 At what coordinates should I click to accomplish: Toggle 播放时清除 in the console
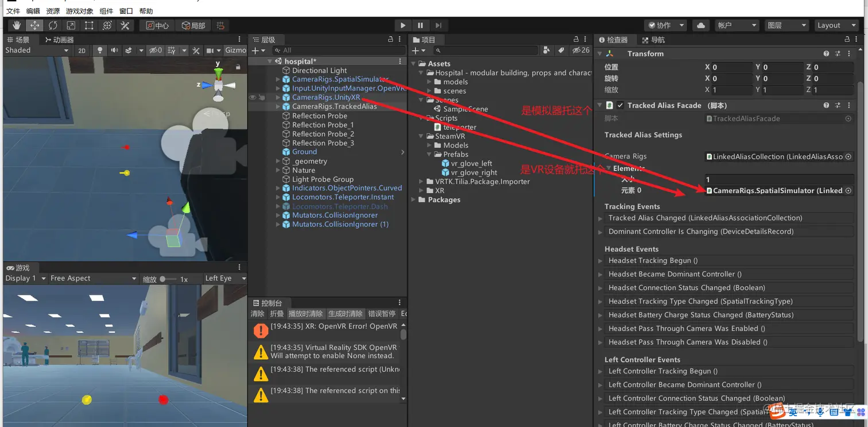click(306, 314)
